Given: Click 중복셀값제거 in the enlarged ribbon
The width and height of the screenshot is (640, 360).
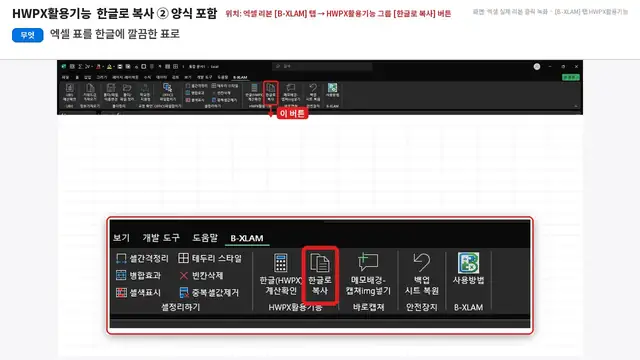Looking at the screenshot, I should tap(209, 293).
